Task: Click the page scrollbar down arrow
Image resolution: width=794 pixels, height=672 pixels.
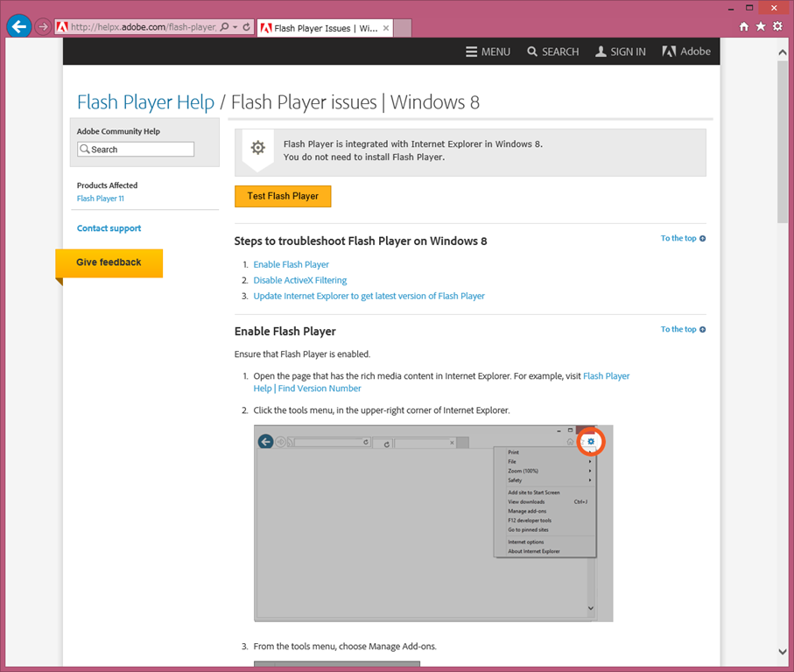Action: (x=783, y=652)
